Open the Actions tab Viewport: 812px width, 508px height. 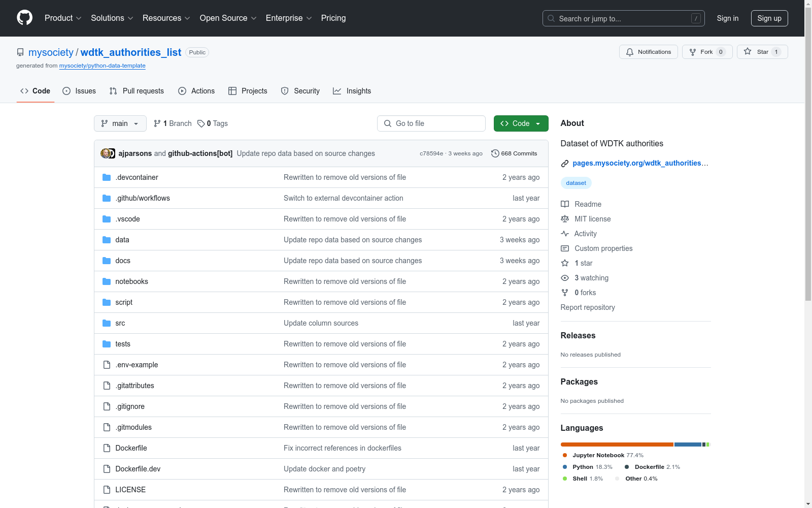pos(196,91)
